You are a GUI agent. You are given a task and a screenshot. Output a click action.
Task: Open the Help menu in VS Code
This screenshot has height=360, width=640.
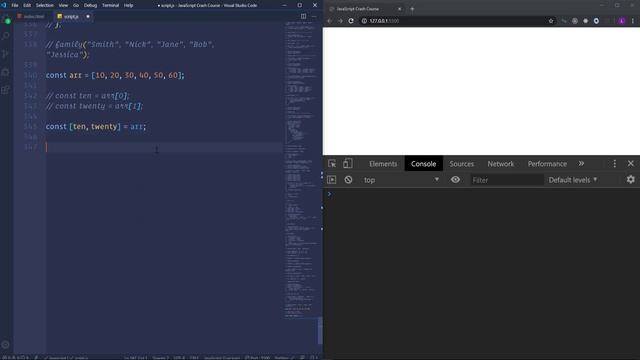tap(128, 5)
